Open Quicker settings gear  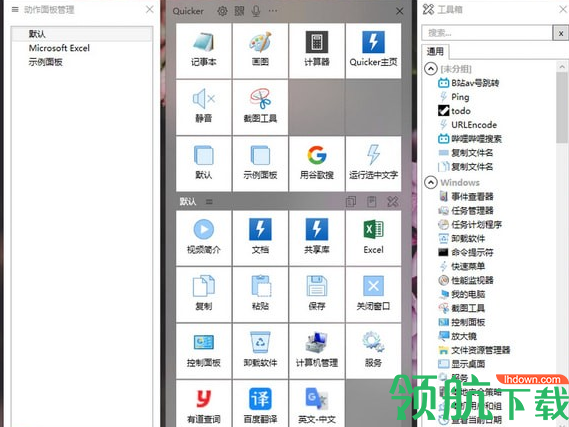(x=222, y=11)
